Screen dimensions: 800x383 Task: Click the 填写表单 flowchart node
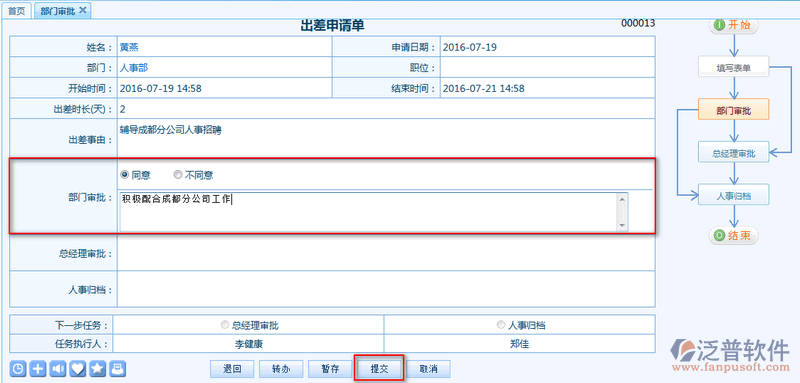point(734,67)
